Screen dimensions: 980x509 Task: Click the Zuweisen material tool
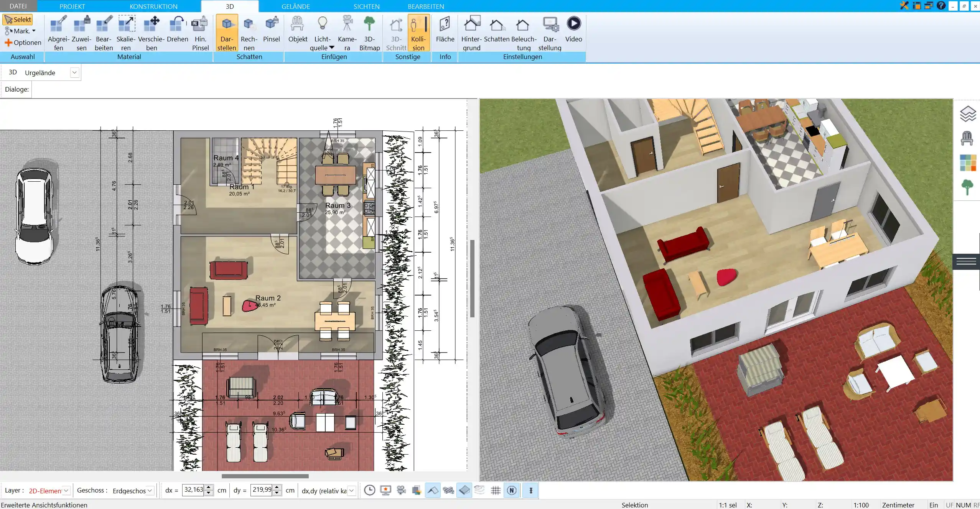point(81,33)
